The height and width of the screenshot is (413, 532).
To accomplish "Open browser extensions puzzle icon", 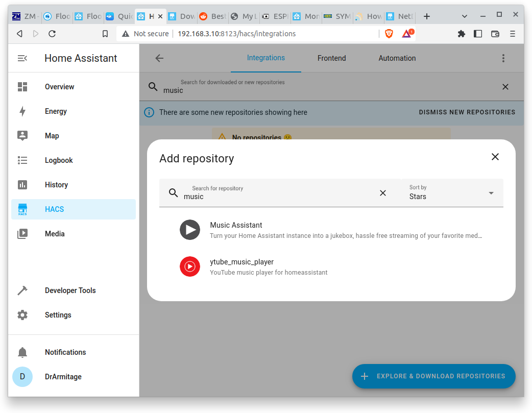I will coord(462,34).
